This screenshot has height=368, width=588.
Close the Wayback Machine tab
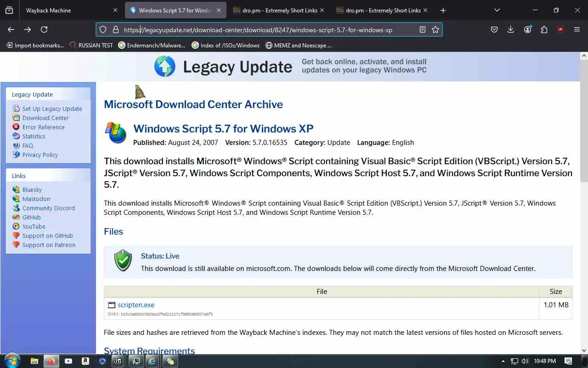pos(115,10)
